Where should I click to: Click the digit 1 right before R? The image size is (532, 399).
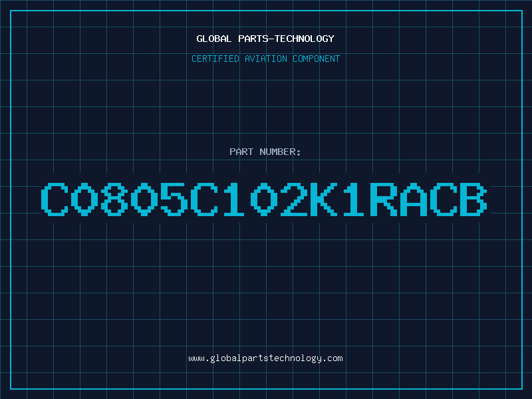point(354,199)
